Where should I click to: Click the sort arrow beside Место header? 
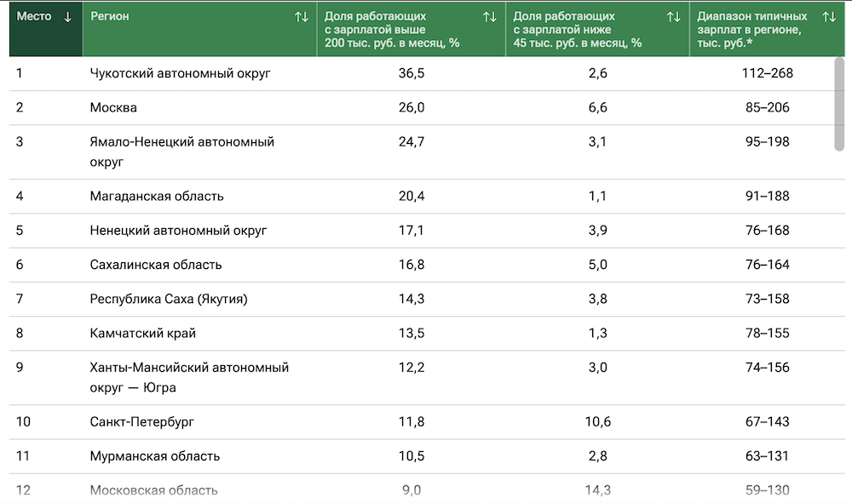(x=68, y=17)
